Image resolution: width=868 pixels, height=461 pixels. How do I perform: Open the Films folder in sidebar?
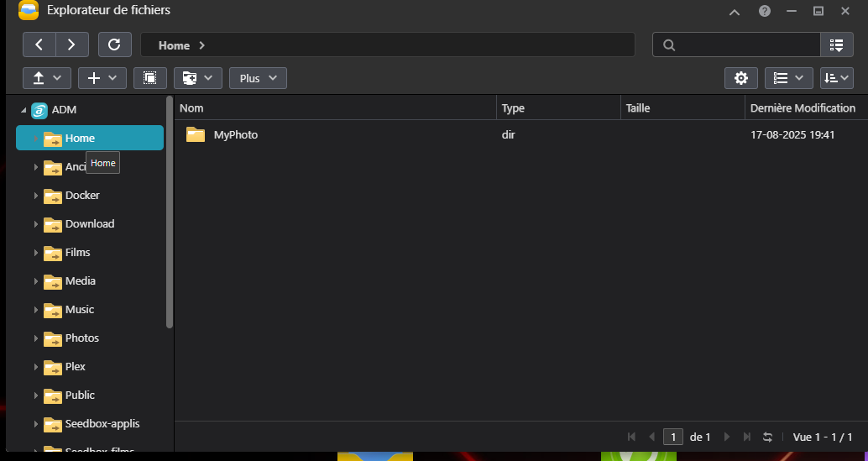(77, 252)
